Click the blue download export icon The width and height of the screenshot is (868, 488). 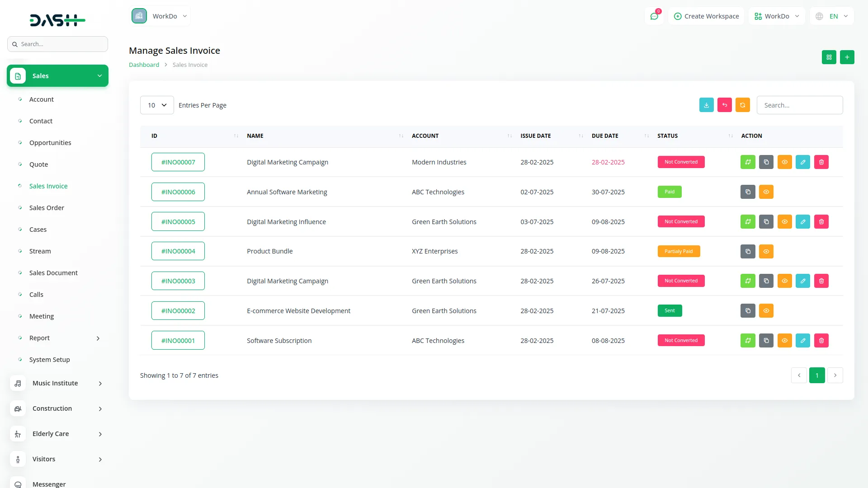[706, 105]
